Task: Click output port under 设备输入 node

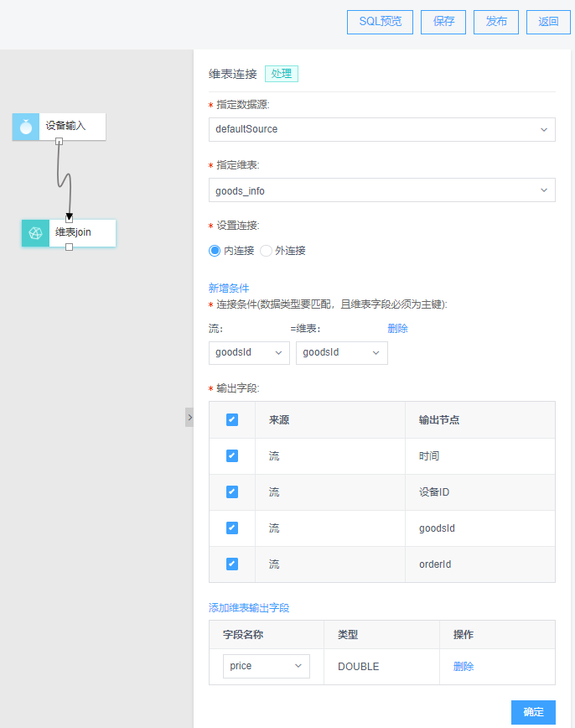Action: [59, 141]
